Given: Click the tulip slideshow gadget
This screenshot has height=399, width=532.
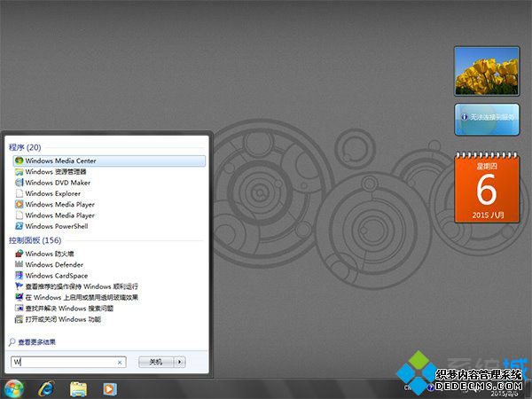Looking at the screenshot, I should coord(487,71).
